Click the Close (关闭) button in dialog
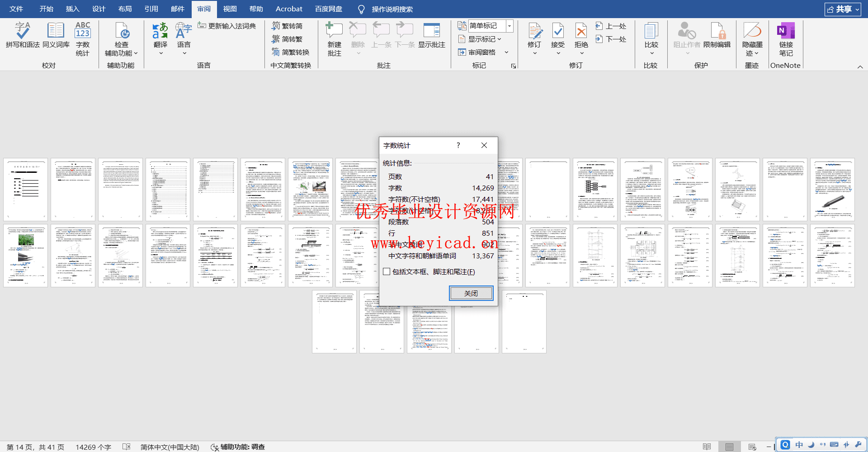This screenshot has height=452, width=868. tap(471, 293)
